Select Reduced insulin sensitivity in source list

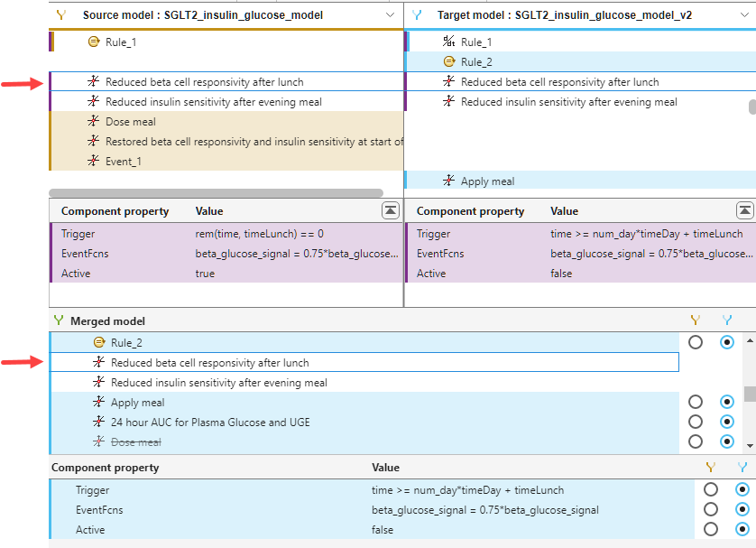point(213,102)
